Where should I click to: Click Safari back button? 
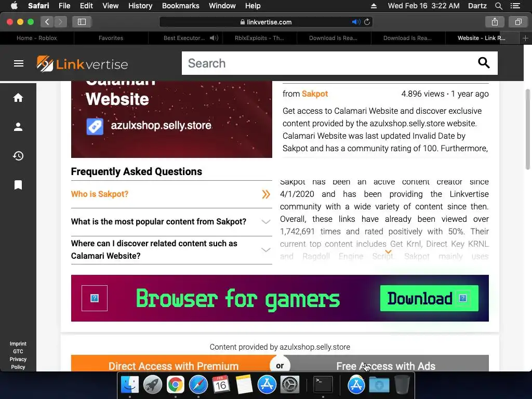coord(47,22)
